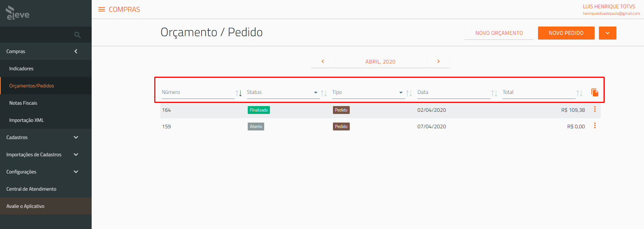The image size is (644, 229).
Task: Sort by Número column arrows
Action: [x=239, y=93]
